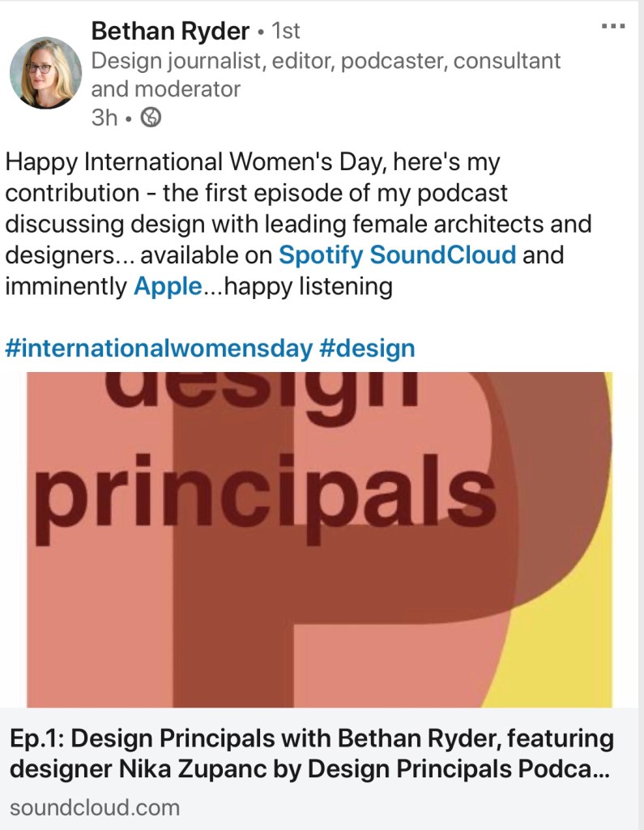
Task: Click the soundcloud.com source domain
Action: (95, 807)
